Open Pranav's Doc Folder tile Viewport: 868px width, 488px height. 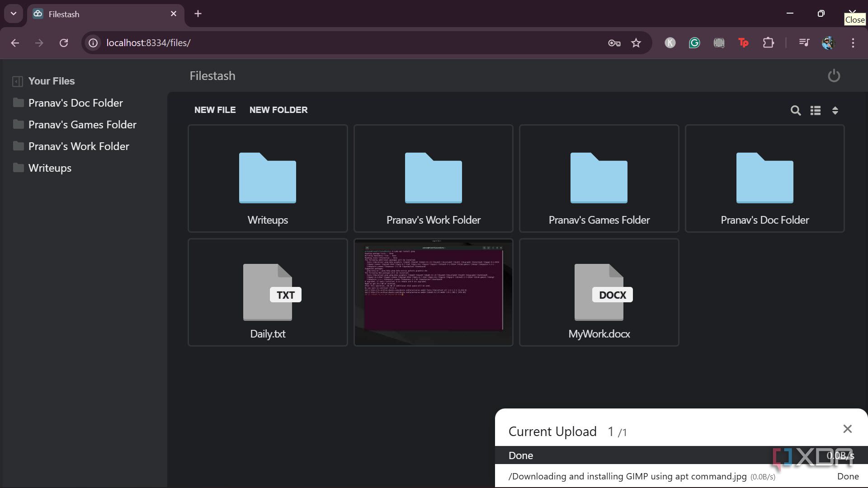[x=764, y=178]
